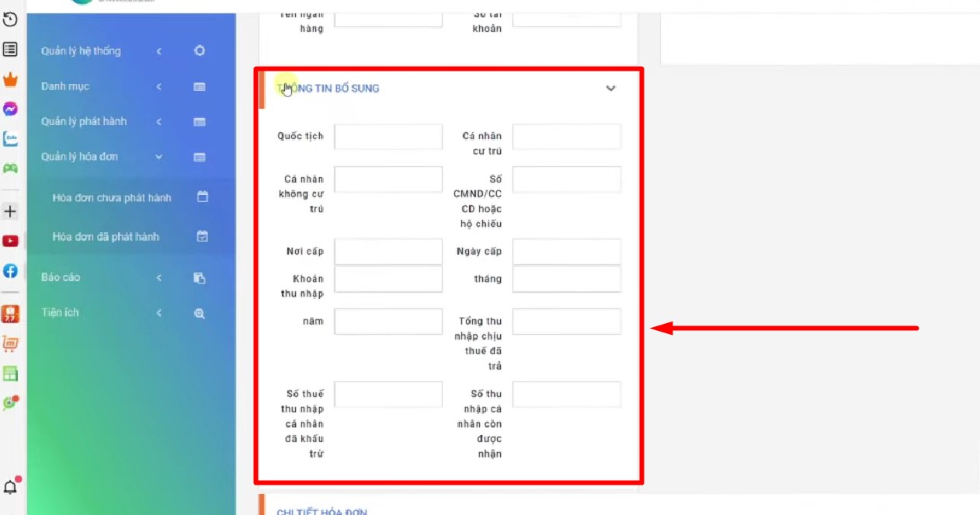The height and width of the screenshot is (515, 980).
Task: Focus the Nơi cấp input field
Action: tap(388, 252)
